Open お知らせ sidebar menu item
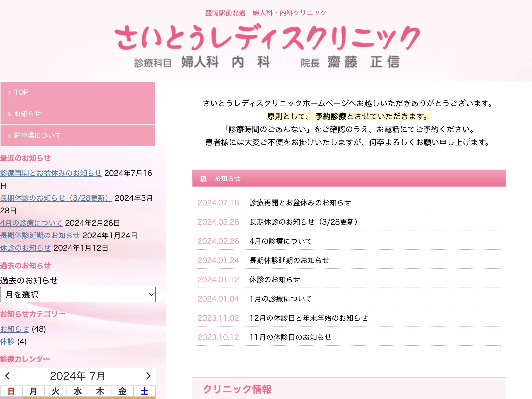Image resolution: width=532 pixels, height=399 pixels. [x=78, y=114]
